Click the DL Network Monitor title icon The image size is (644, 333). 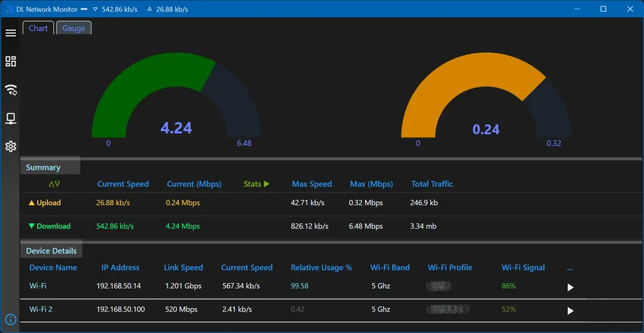coord(10,9)
